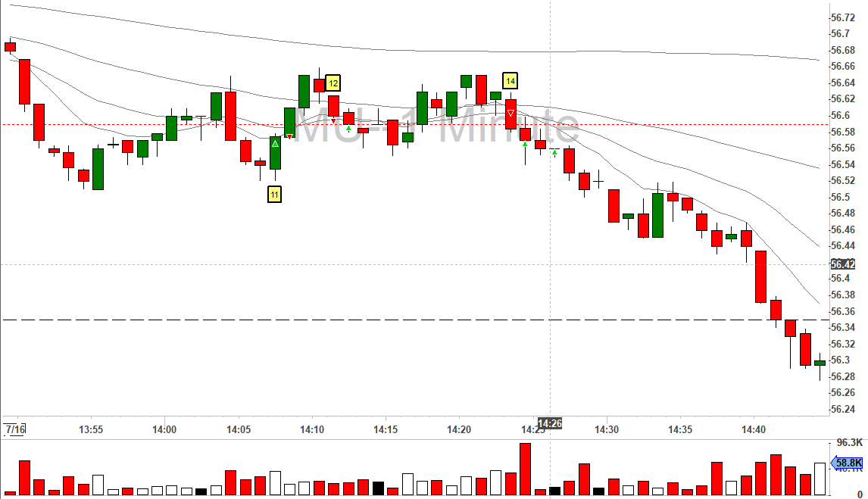Click the black dashed horizontal line at 56.35

415,320
